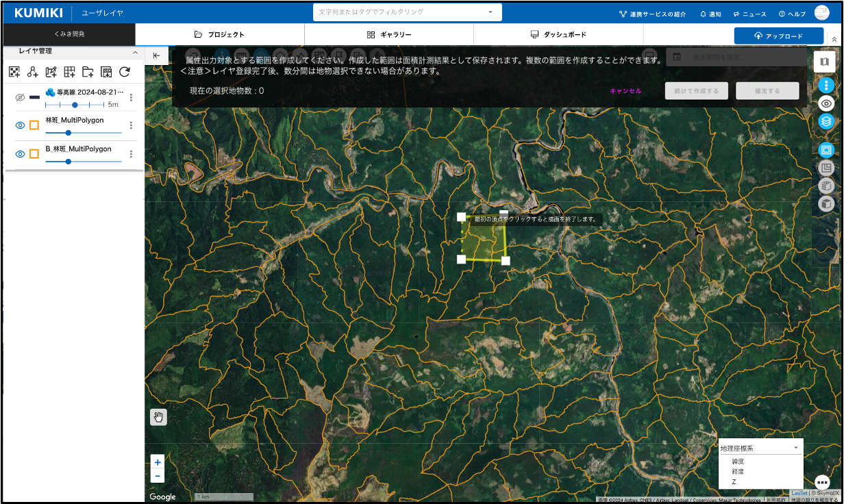Open the tag filter dropdown arrow

tap(491, 12)
